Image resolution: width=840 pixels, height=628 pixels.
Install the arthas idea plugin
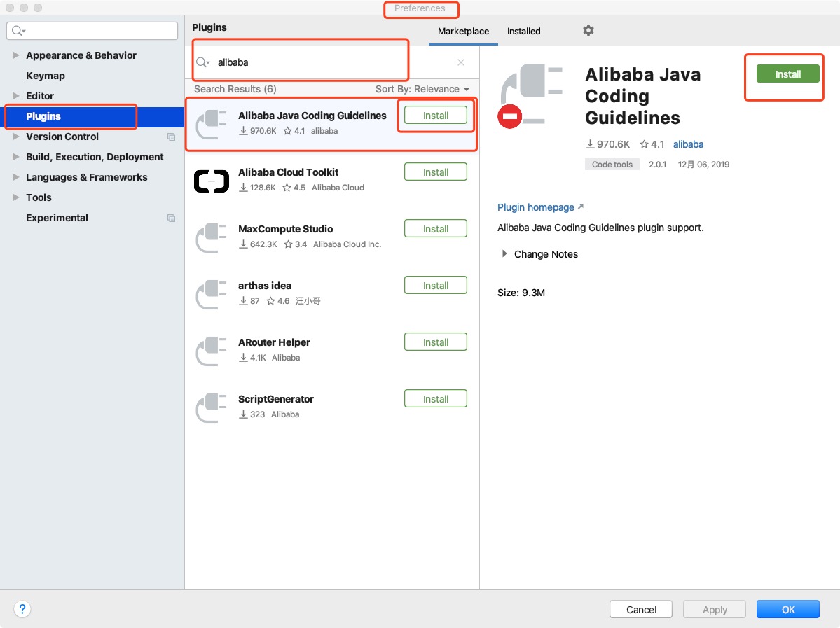tap(436, 286)
